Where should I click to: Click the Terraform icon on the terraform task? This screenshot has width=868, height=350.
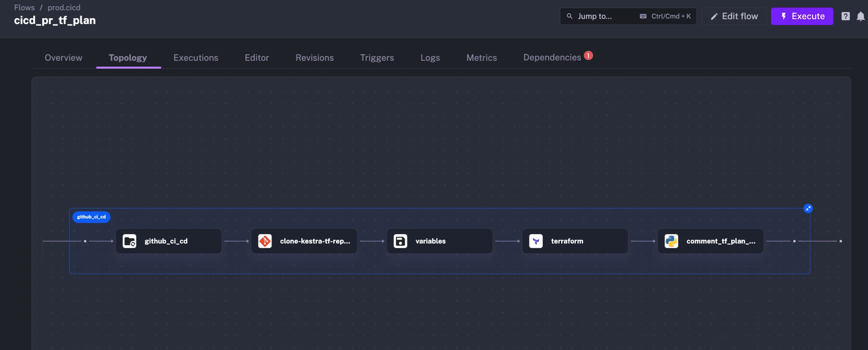click(536, 241)
